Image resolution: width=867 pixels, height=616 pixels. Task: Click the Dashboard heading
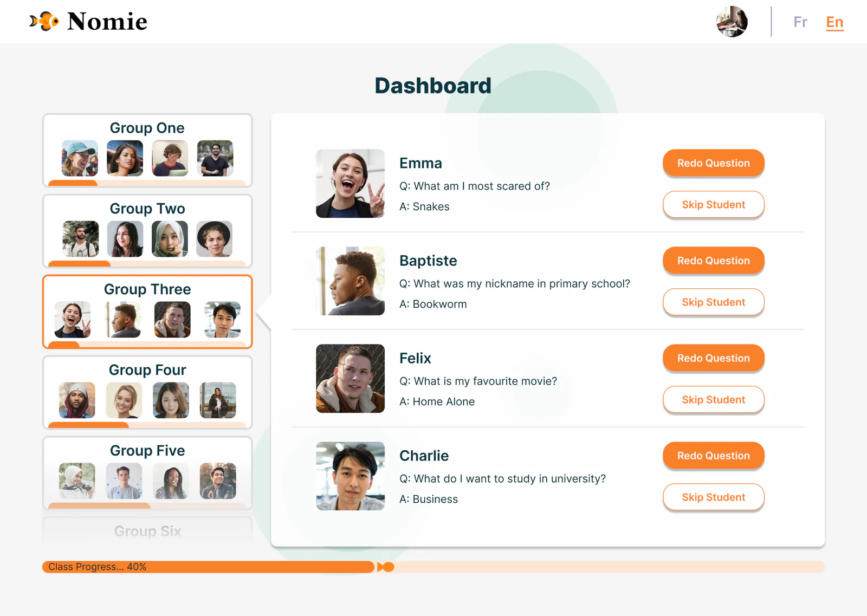click(x=433, y=86)
